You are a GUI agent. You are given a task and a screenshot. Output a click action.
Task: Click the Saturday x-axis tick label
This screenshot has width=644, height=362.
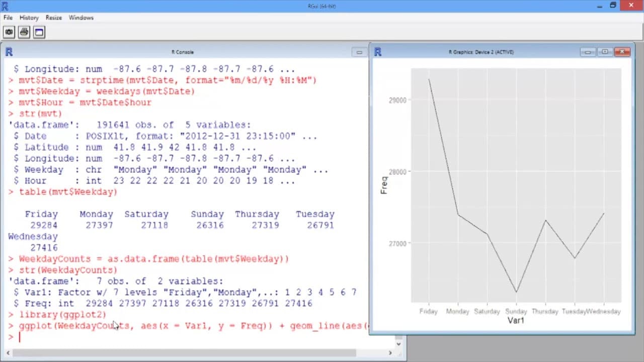coord(487,311)
